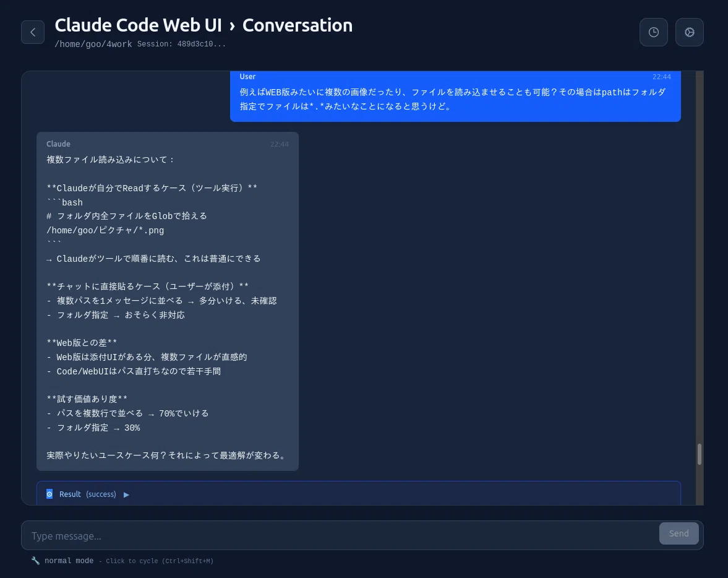Click the ```bash code fence line

pos(64,202)
